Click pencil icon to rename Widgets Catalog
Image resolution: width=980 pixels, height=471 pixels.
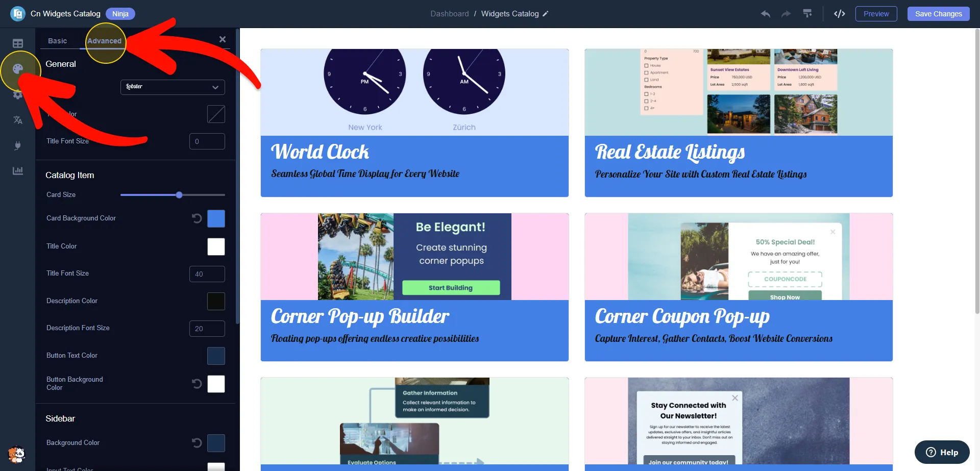pyautogui.click(x=546, y=14)
